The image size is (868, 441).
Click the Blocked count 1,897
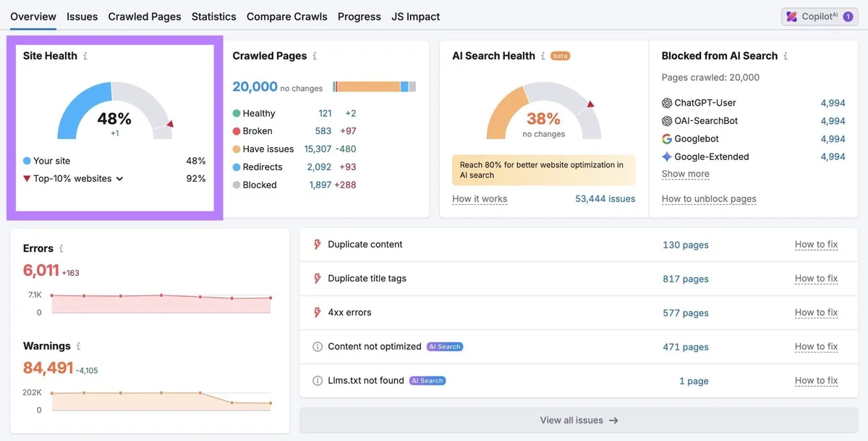(x=320, y=185)
